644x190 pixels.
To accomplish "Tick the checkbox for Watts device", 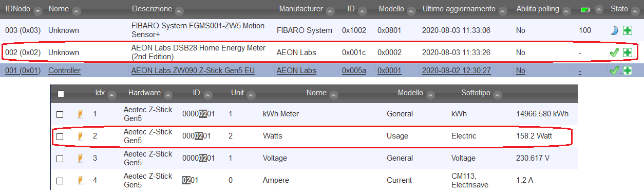I will click(60, 136).
